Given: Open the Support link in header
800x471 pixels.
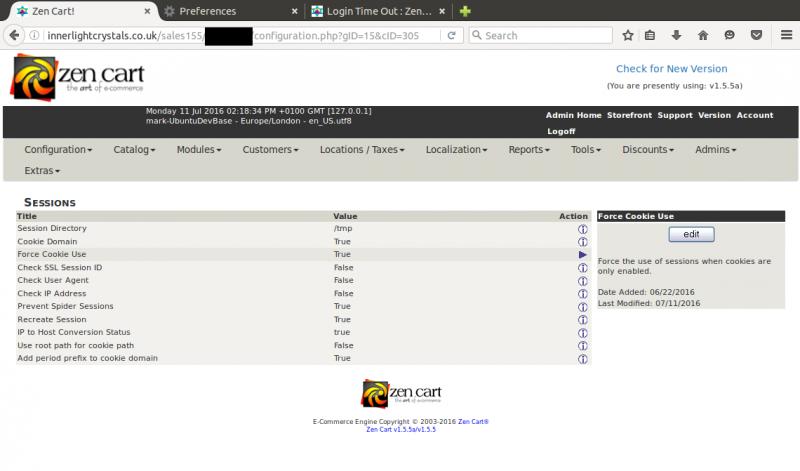Looking at the screenshot, I should pos(674,115).
